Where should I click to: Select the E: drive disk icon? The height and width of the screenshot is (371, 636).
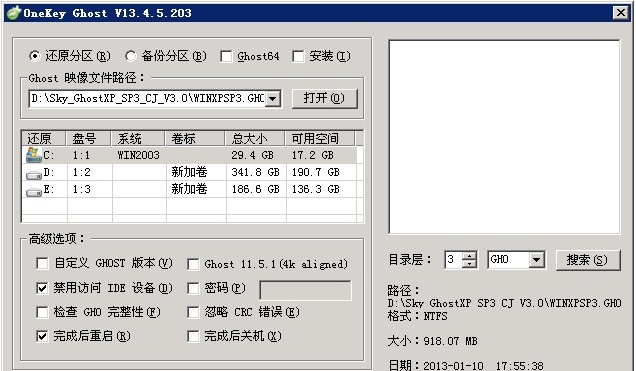tap(34, 192)
